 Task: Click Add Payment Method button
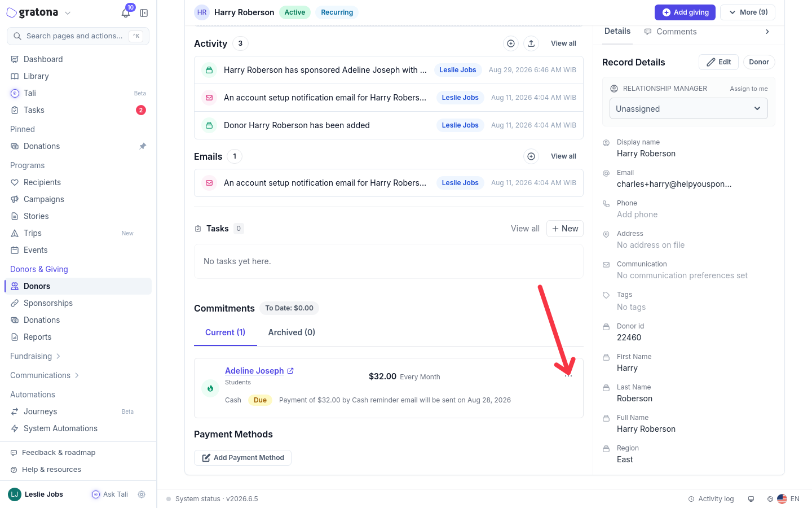[x=242, y=458]
